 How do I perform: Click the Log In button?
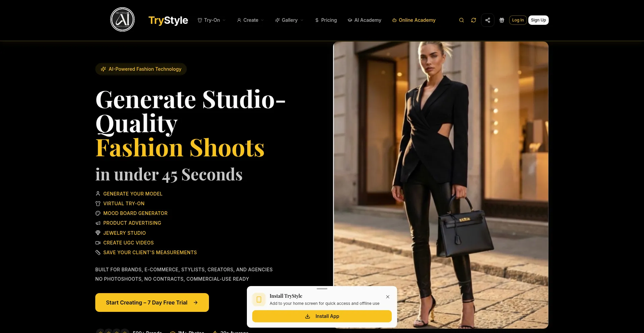point(518,20)
